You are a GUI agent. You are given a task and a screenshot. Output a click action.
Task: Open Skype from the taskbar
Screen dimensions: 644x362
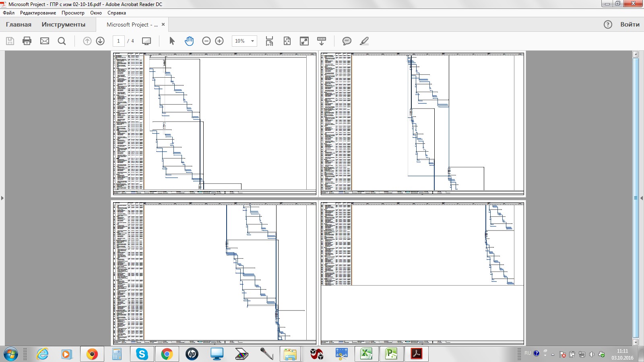point(142,354)
